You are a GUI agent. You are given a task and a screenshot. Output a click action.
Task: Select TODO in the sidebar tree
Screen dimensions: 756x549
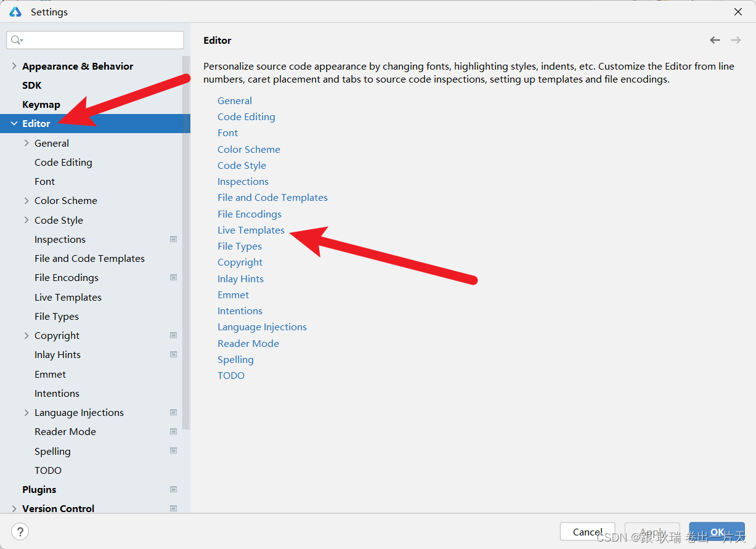(48, 470)
